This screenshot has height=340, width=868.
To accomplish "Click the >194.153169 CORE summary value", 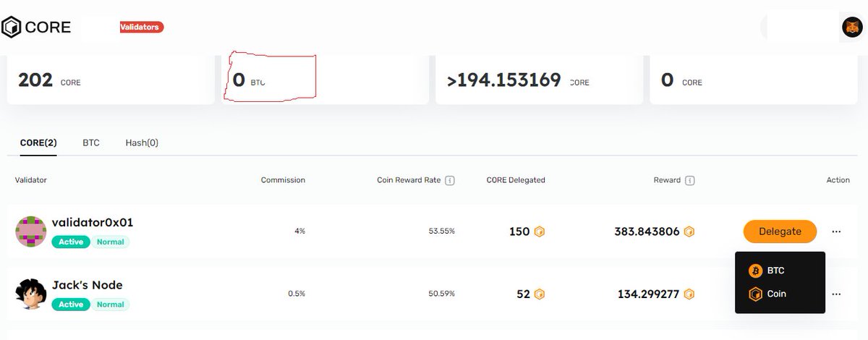I will pyautogui.click(x=504, y=80).
